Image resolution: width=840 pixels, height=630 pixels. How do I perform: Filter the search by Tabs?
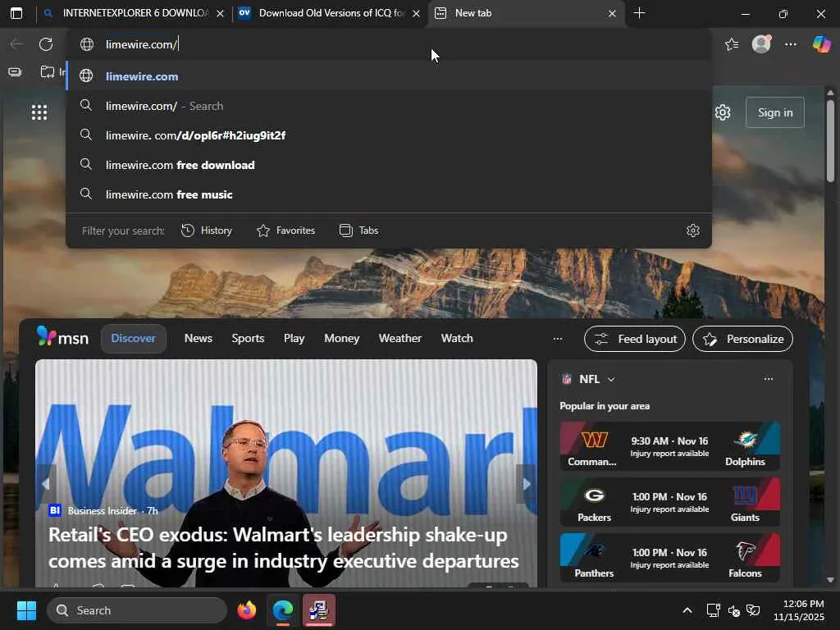pyautogui.click(x=359, y=231)
